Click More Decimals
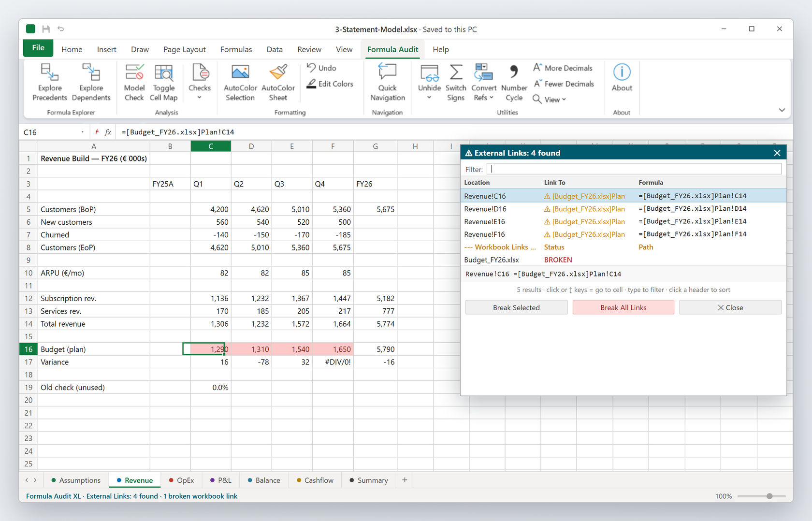 [563, 68]
